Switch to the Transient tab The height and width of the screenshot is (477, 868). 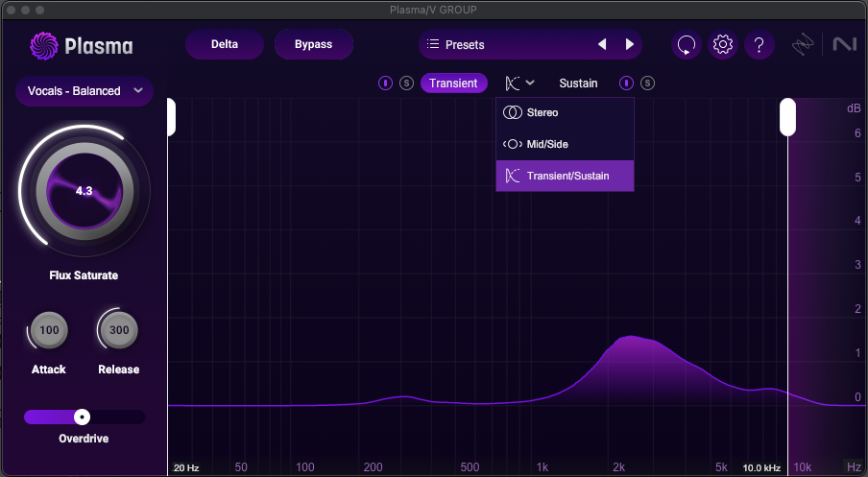(453, 83)
